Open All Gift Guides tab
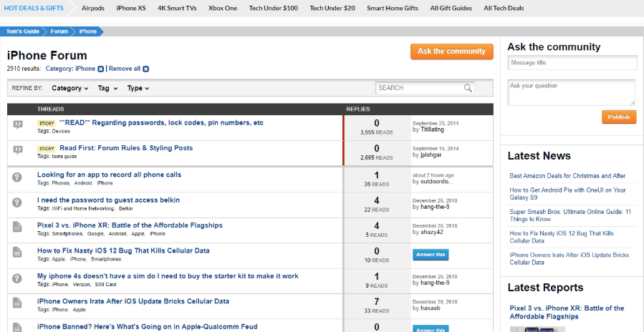 pos(451,8)
